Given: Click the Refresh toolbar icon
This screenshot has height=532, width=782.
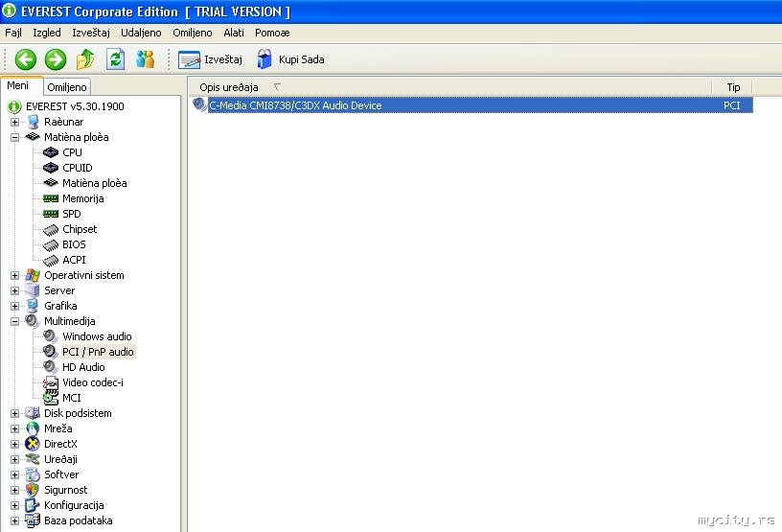Looking at the screenshot, I should [116, 59].
